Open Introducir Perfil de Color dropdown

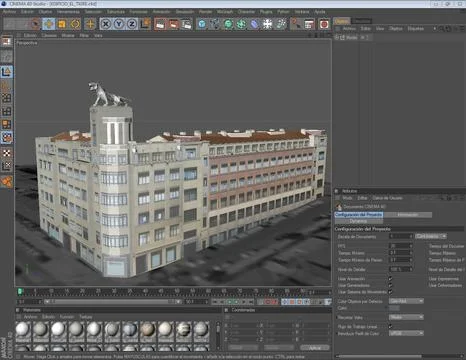(x=406, y=333)
